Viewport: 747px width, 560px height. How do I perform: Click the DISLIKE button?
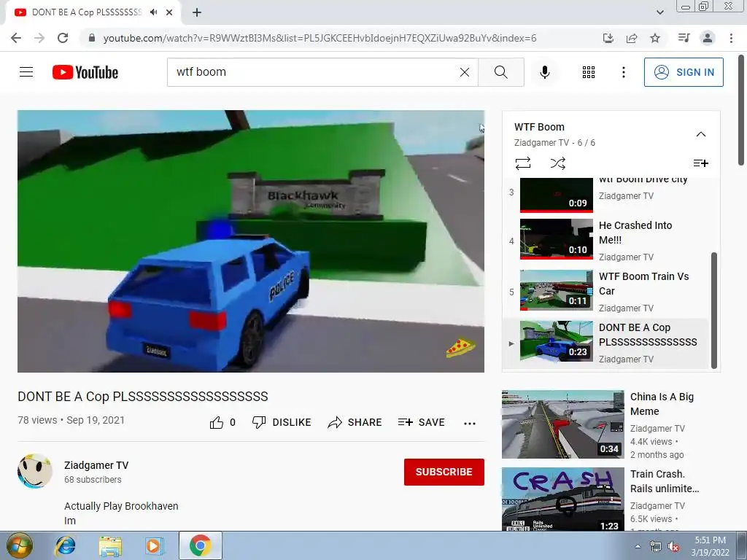coord(282,422)
